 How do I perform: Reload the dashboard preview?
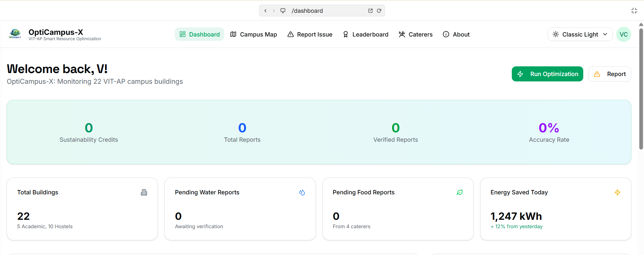coord(379,11)
